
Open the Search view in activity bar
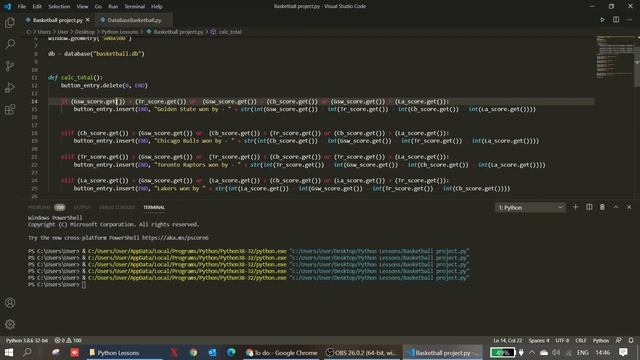coord(10,44)
